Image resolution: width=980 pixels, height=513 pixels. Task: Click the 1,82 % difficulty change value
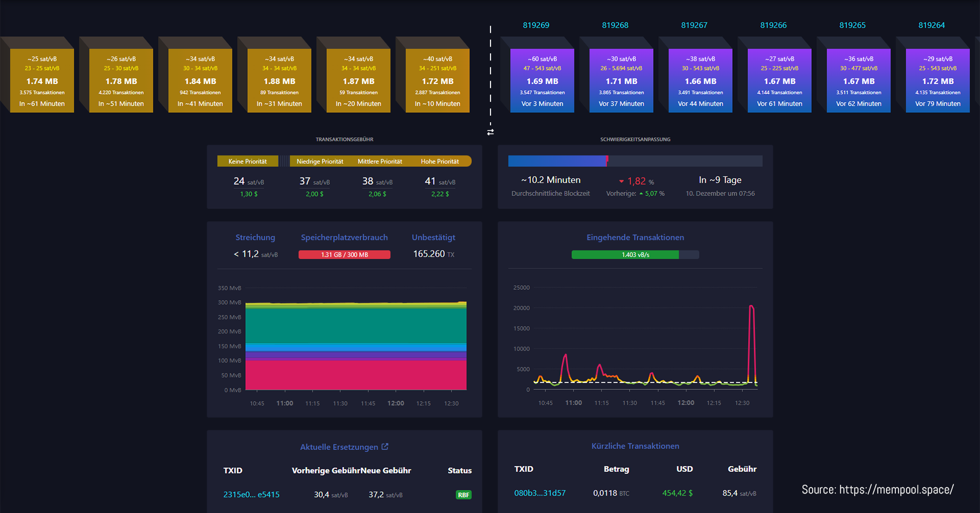point(636,181)
